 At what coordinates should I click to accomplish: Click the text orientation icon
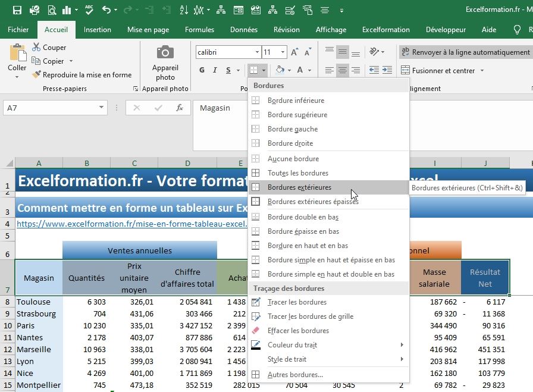pyautogui.click(x=374, y=52)
